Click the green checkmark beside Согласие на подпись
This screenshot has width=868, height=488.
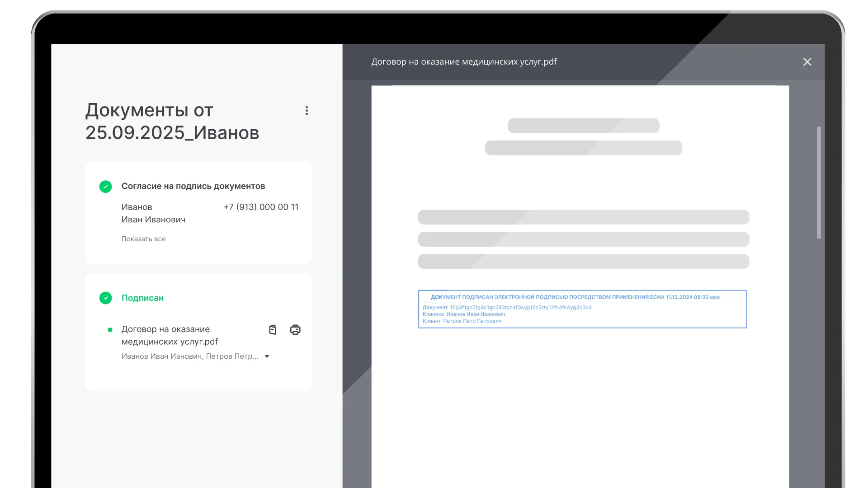(105, 187)
